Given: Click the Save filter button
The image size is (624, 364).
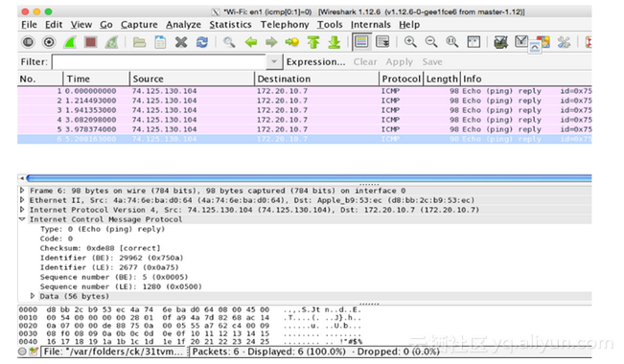Looking at the screenshot, I should pos(432,62).
